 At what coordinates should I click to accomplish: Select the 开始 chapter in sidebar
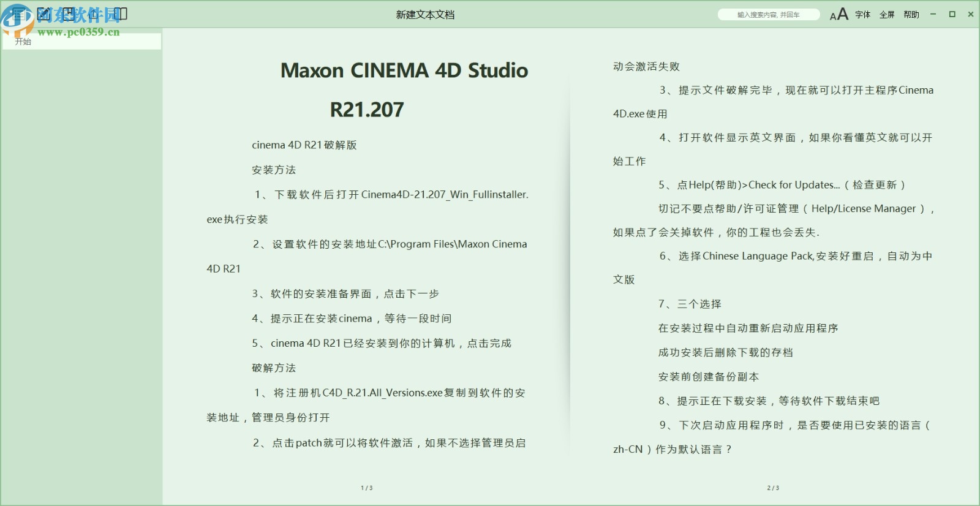pos(81,41)
